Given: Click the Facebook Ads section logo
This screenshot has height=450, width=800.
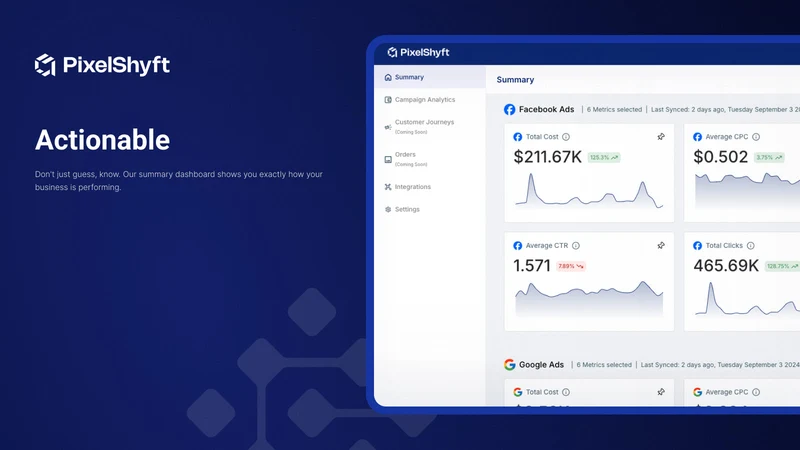Looking at the screenshot, I should click(x=509, y=109).
